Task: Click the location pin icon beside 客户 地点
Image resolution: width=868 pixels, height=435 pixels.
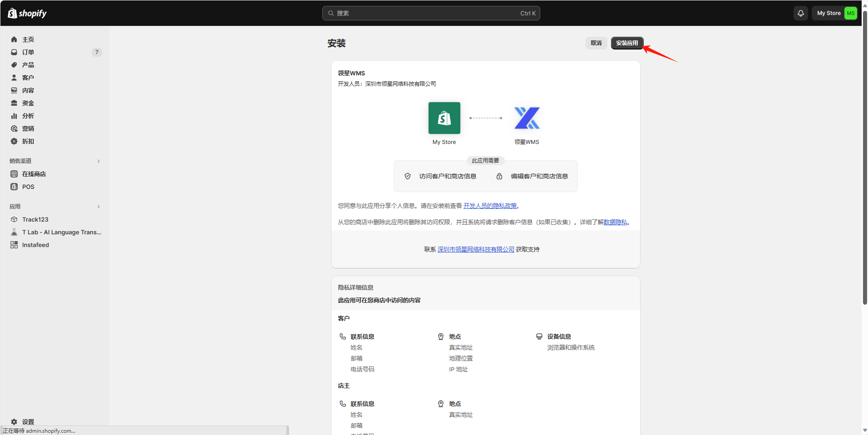Action: tap(441, 336)
